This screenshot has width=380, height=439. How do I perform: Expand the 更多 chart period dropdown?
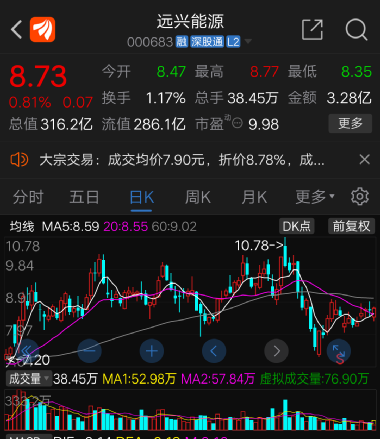pyautogui.click(x=315, y=197)
